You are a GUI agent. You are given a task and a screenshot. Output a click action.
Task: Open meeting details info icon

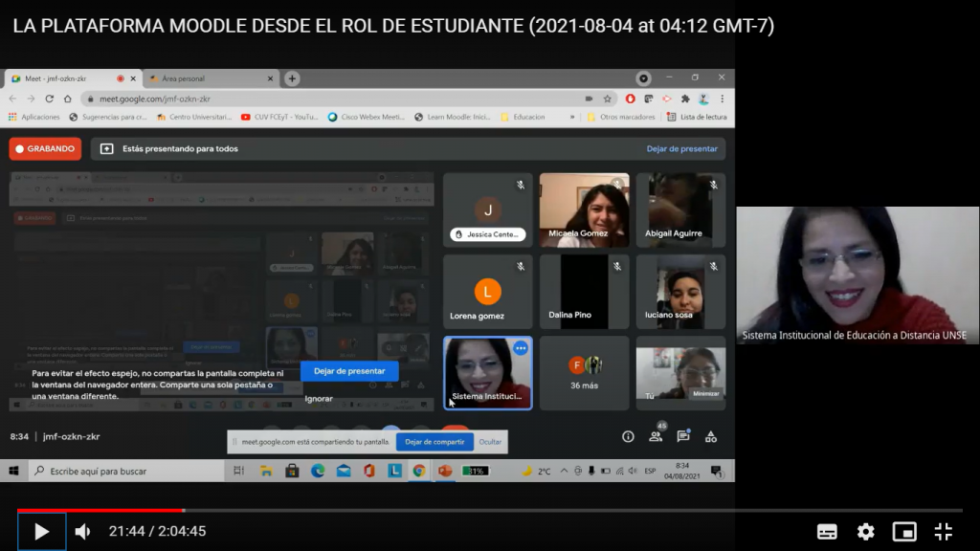628,436
